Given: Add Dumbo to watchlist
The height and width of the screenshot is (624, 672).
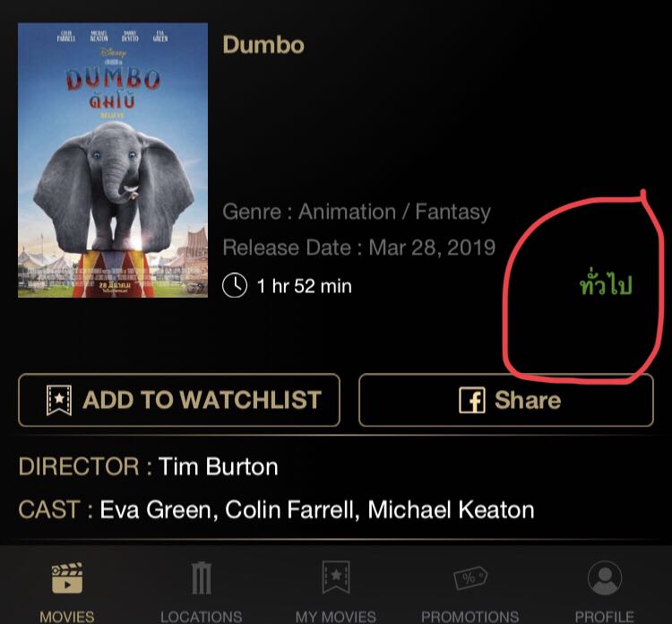Looking at the screenshot, I should 179,400.
